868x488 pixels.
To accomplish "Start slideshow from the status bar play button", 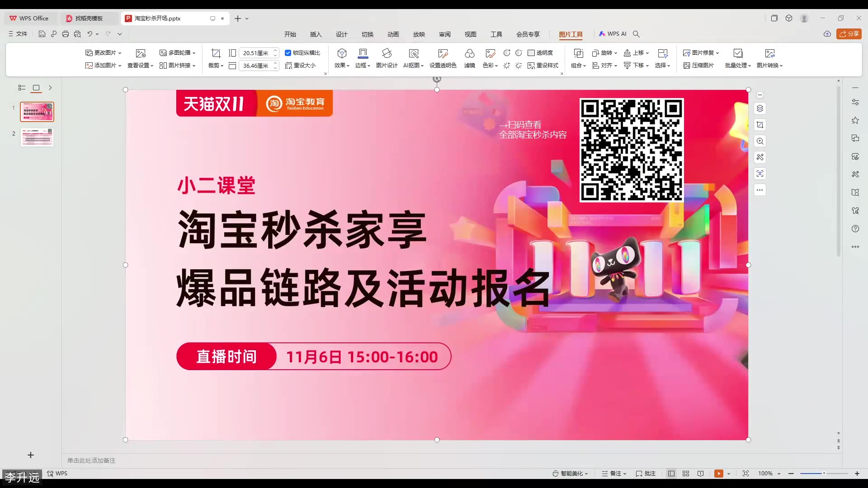I will coord(719,473).
